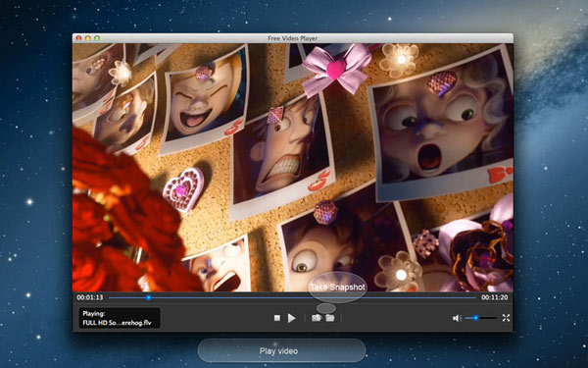
Task: Click the Free Video Player title bar
Action: click(292, 38)
